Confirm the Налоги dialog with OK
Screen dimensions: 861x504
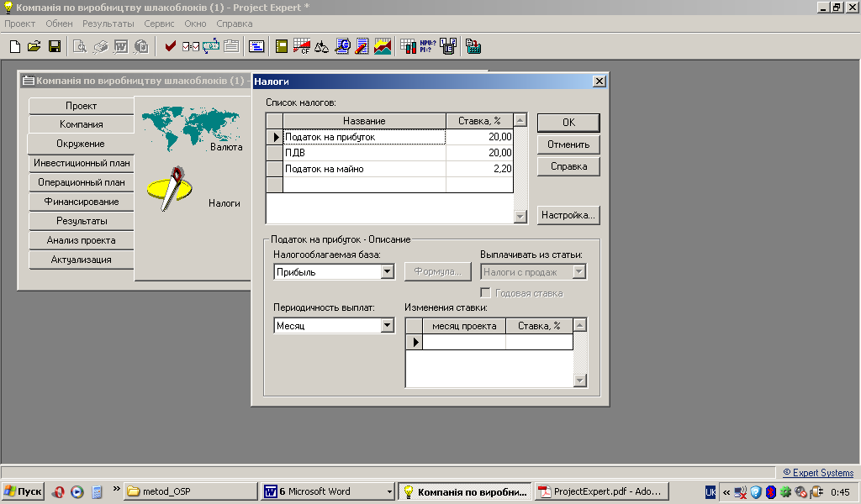click(568, 123)
